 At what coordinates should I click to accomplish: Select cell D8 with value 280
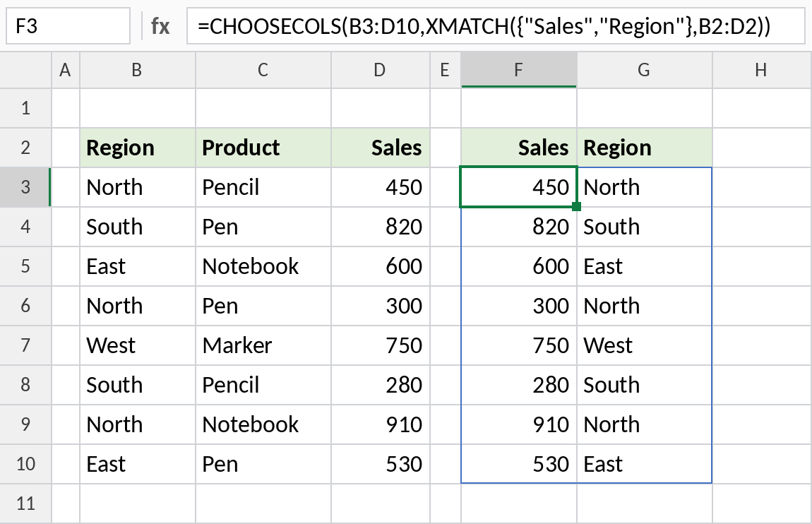(380, 385)
